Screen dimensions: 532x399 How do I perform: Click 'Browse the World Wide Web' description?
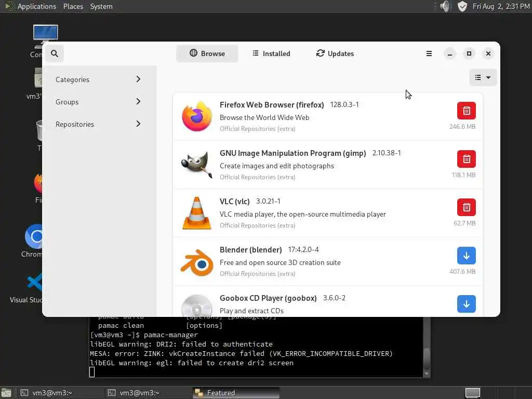[x=264, y=118]
